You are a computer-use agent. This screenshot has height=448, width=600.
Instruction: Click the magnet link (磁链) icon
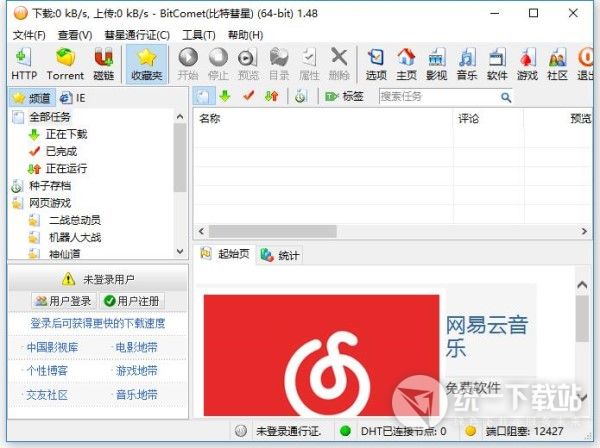(104, 63)
